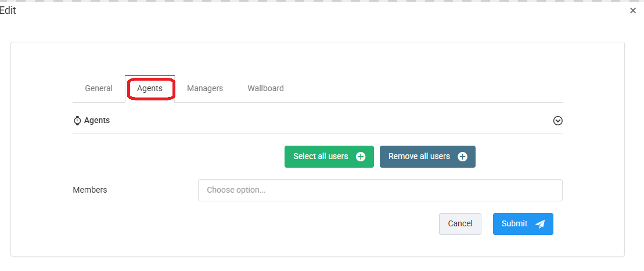
Task: Open the Managers tab
Action: [205, 89]
